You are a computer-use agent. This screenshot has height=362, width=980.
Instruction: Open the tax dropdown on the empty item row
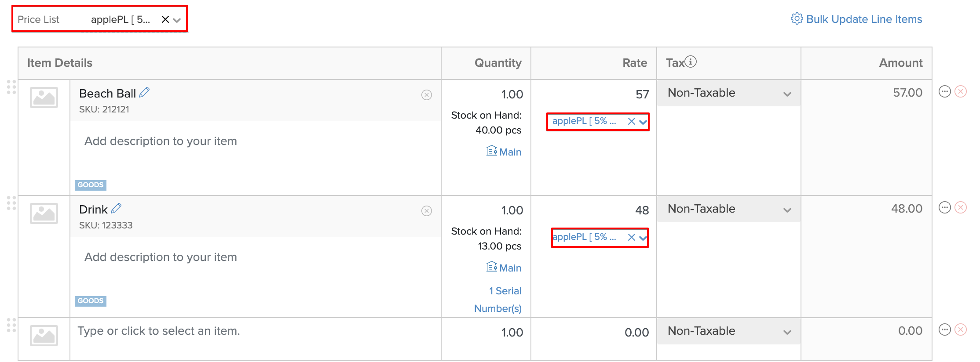pos(789,331)
